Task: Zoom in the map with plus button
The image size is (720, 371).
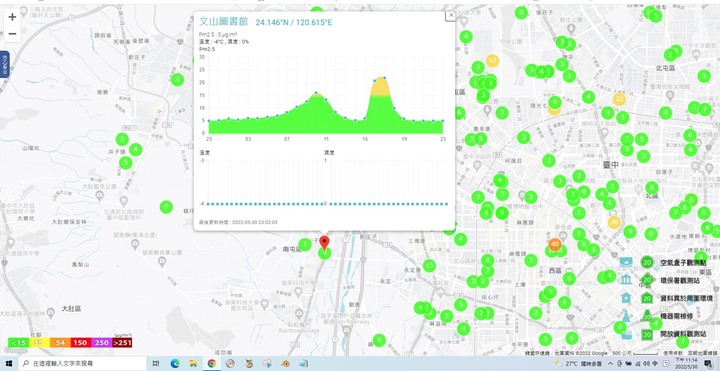Action: [x=12, y=17]
